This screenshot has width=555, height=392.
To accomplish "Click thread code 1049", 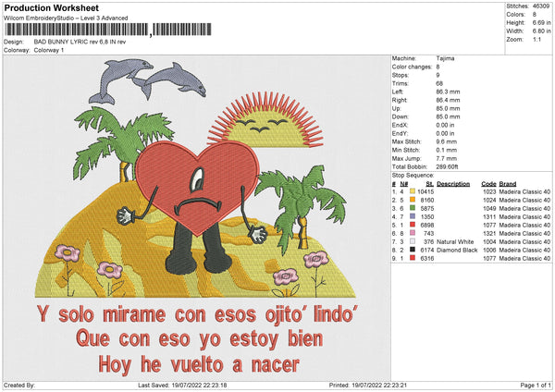I will coord(489,208).
